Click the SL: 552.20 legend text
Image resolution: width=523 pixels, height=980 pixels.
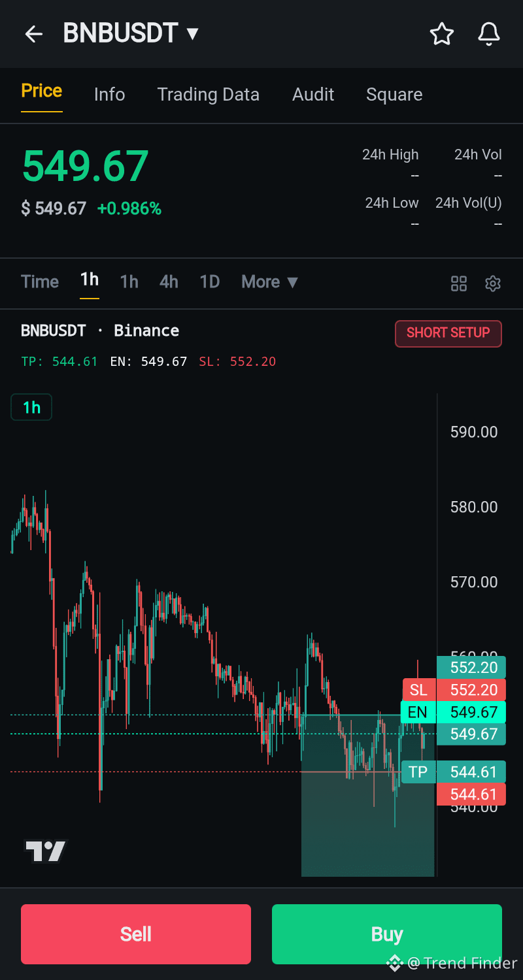(x=237, y=361)
